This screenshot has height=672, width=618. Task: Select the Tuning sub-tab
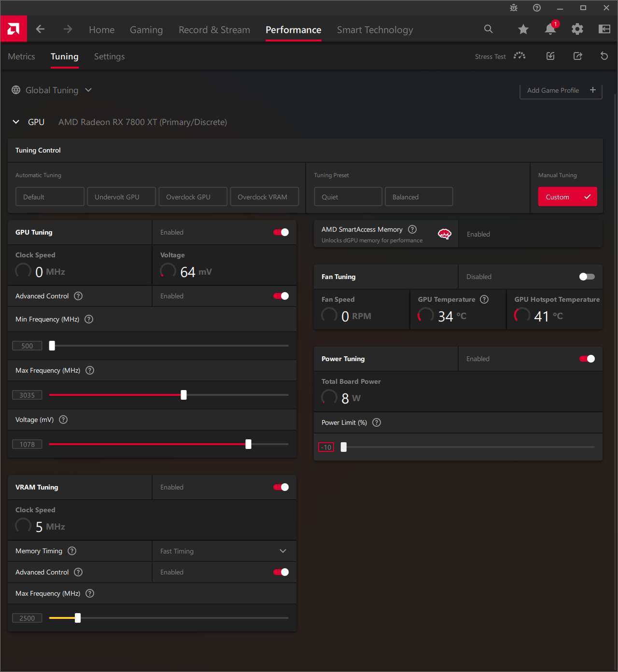click(x=65, y=56)
